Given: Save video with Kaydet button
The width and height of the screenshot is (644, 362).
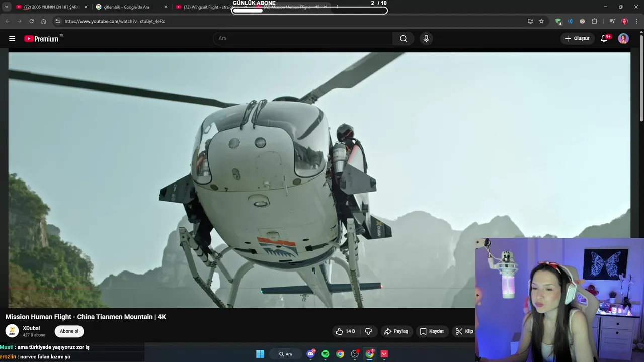Looking at the screenshot, I should click(432, 331).
